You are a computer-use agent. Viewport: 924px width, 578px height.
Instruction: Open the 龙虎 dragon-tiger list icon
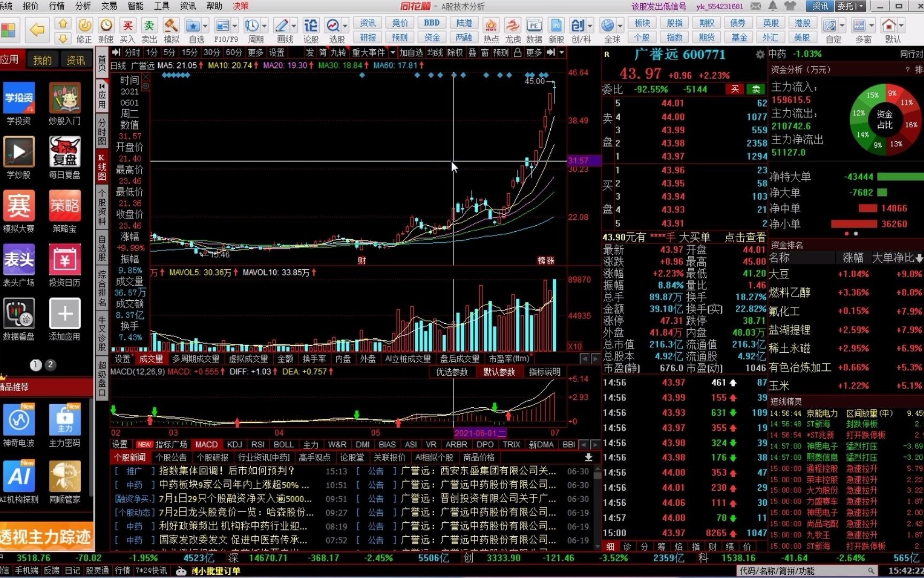(x=513, y=31)
